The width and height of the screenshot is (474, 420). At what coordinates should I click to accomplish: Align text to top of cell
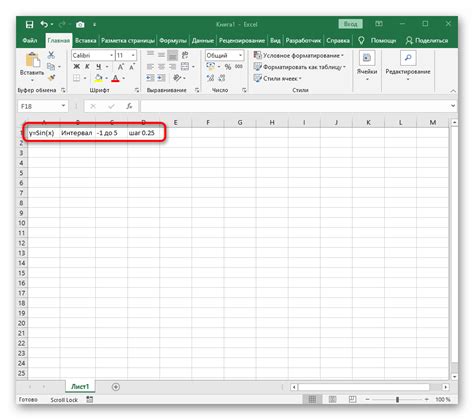151,54
